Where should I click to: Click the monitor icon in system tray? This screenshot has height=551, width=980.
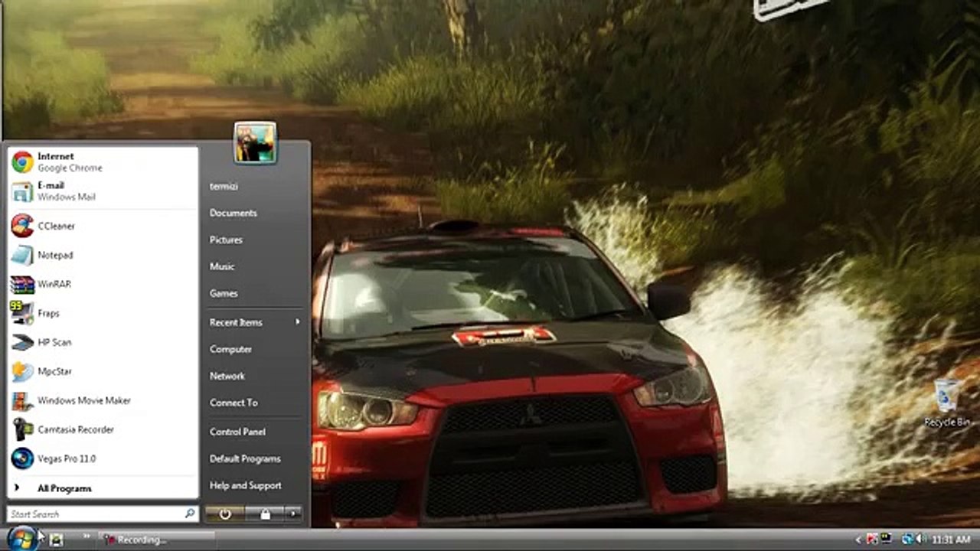pyautogui.click(x=886, y=540)
